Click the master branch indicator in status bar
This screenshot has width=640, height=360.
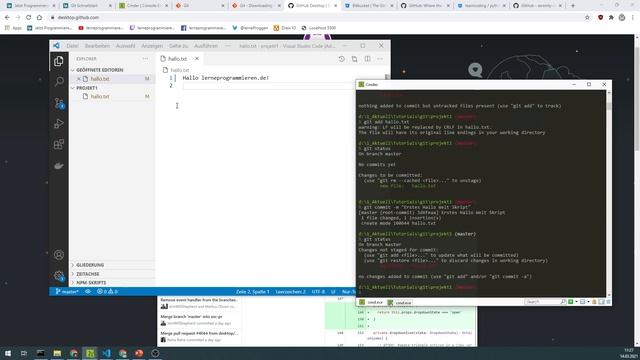coord(67,291)
